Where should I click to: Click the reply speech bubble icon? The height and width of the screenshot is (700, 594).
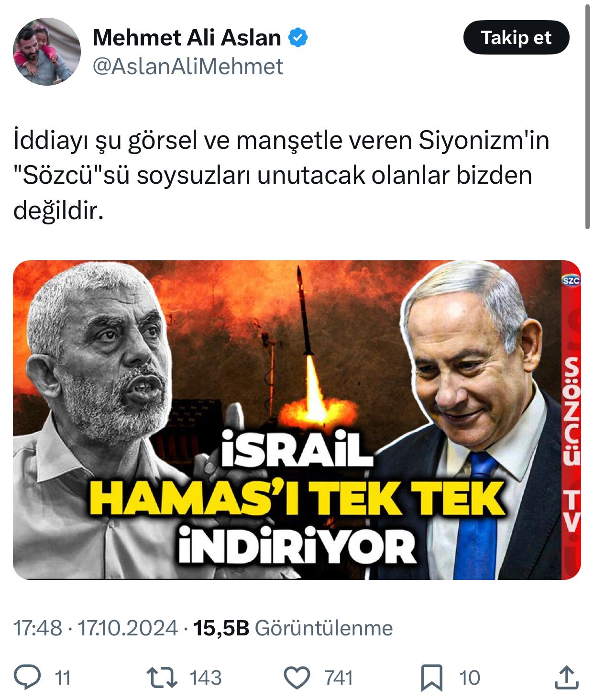[27, 677]
